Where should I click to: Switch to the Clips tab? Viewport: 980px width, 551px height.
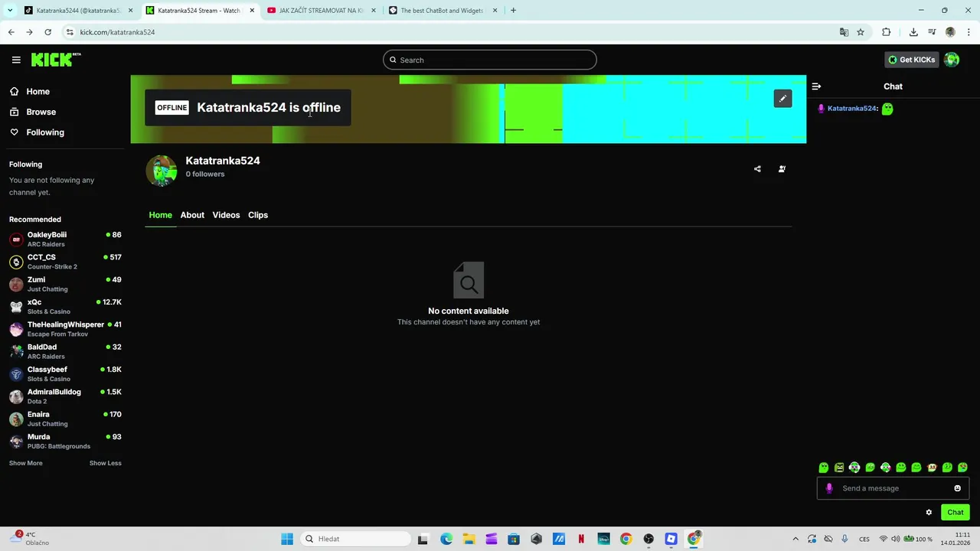point(258,215)
